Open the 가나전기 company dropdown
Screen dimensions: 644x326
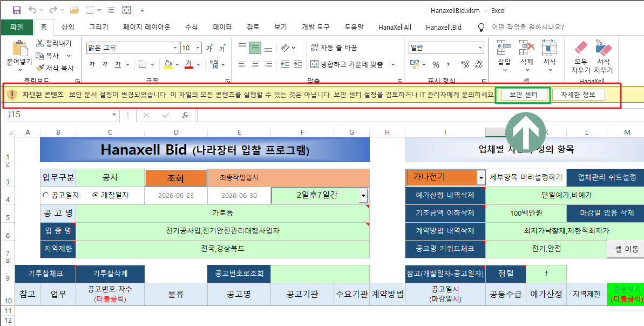point(481,178)
